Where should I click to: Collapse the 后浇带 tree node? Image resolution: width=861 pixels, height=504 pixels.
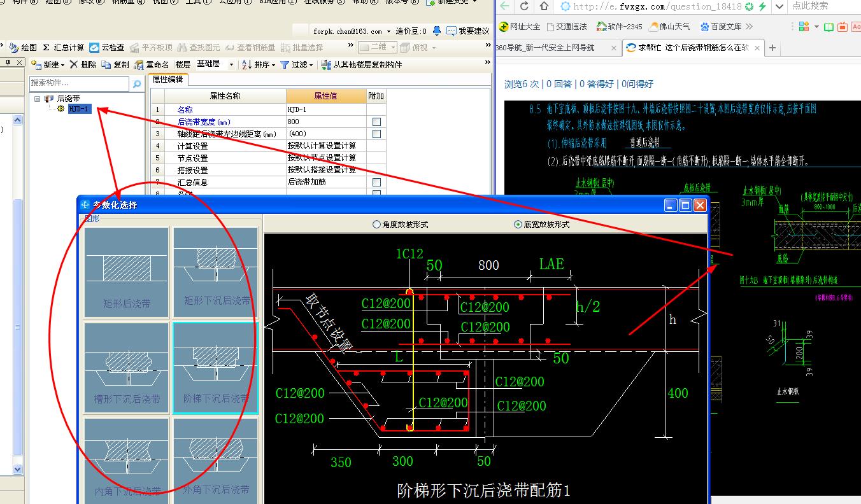point(38,99)
